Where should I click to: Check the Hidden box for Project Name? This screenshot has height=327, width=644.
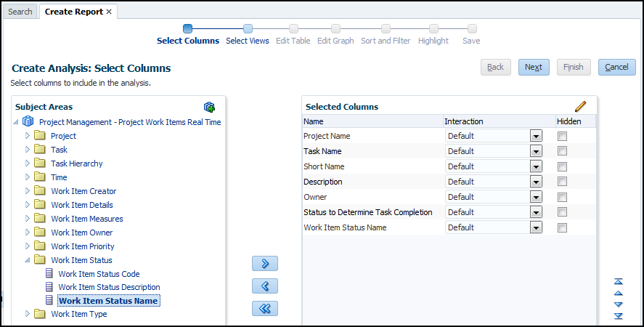tap(562, 136)
